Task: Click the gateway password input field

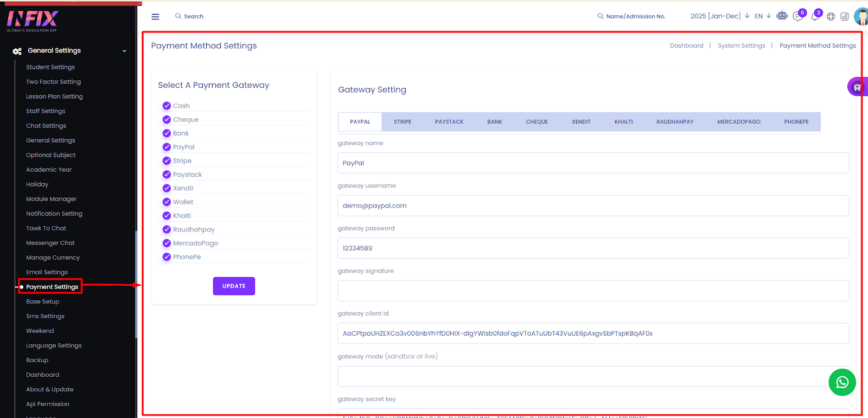Action: click(x=593, y=248)
